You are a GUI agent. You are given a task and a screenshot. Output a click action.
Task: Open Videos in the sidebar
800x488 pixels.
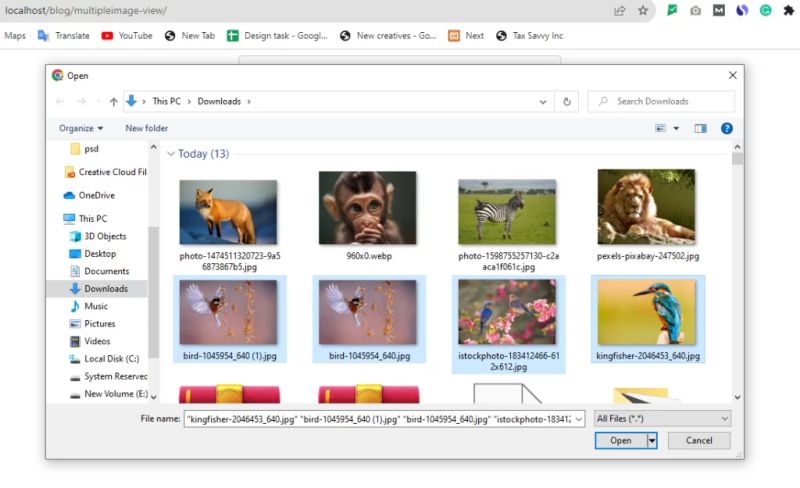[90, 341]
